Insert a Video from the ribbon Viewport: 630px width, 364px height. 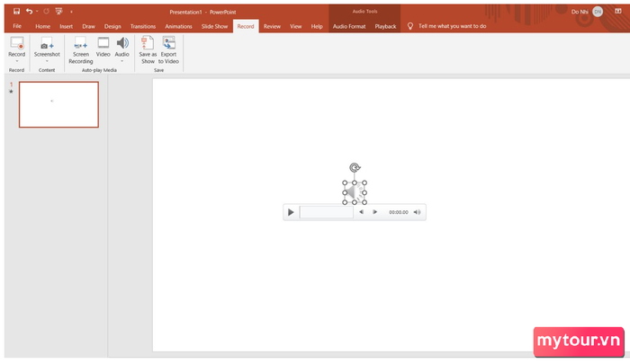pos(103,47)
